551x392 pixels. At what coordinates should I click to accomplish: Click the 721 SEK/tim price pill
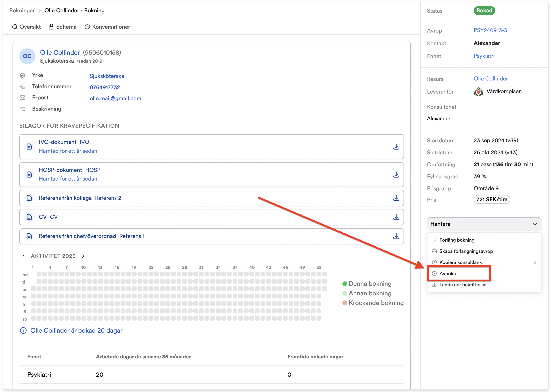pos(492,199)
